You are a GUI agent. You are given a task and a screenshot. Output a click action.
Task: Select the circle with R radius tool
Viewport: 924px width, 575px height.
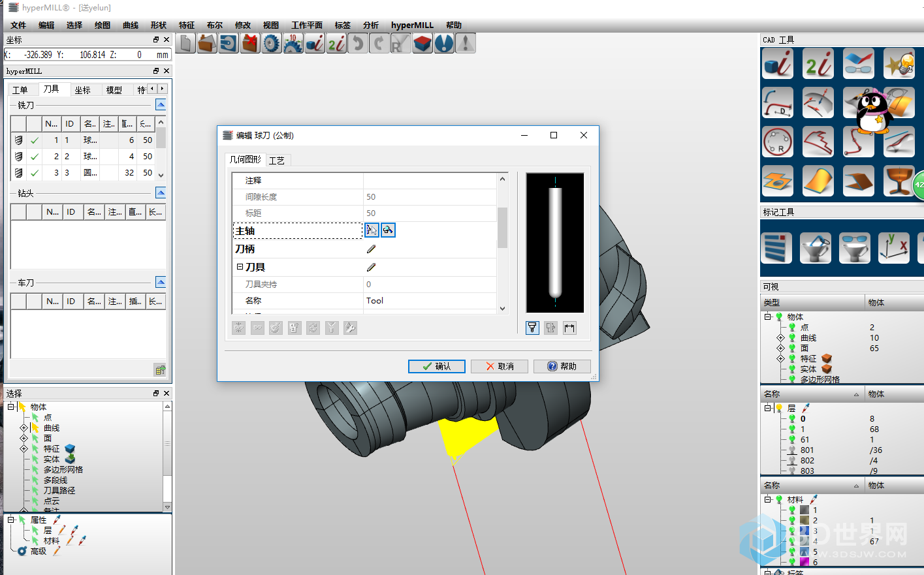(778, 142)
